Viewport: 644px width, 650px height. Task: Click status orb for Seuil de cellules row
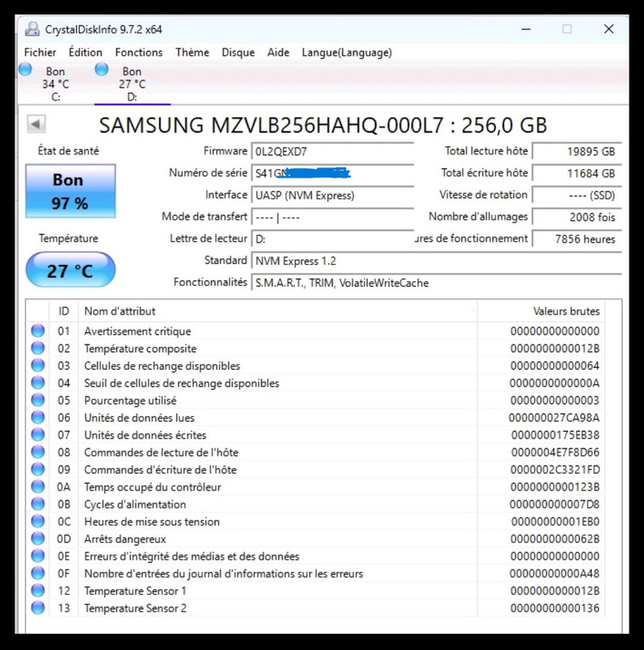[x=37, y=383]
